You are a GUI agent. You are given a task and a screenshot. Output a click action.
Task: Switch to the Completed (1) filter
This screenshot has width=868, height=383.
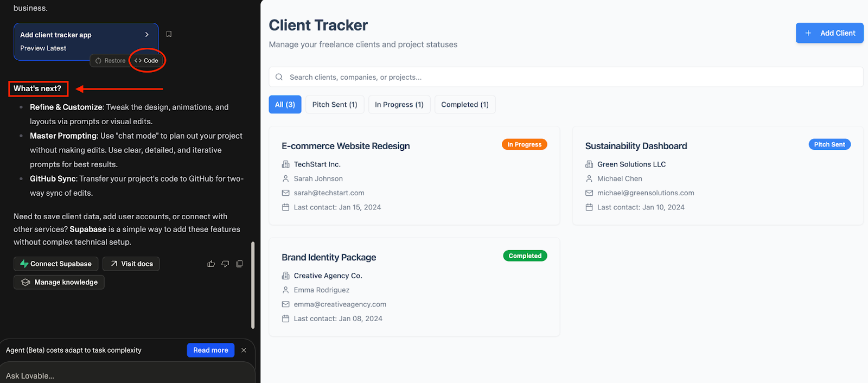click(465, 105)
